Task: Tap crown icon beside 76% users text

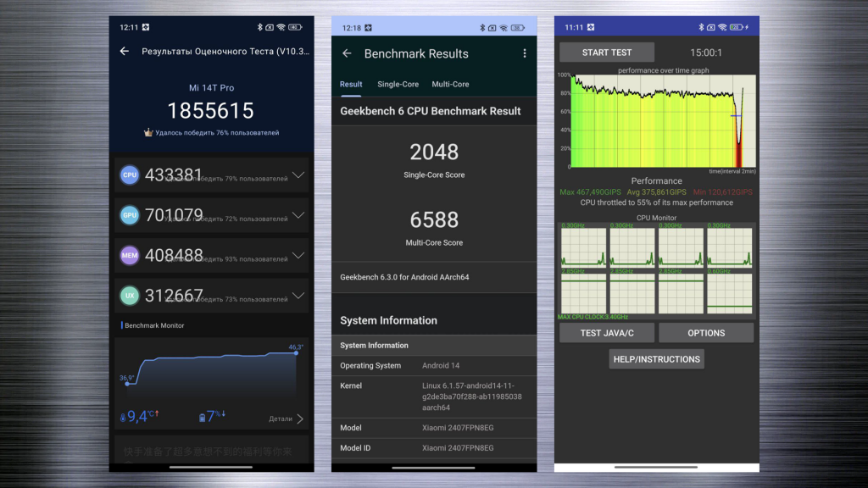Action: tap(147, 132)
